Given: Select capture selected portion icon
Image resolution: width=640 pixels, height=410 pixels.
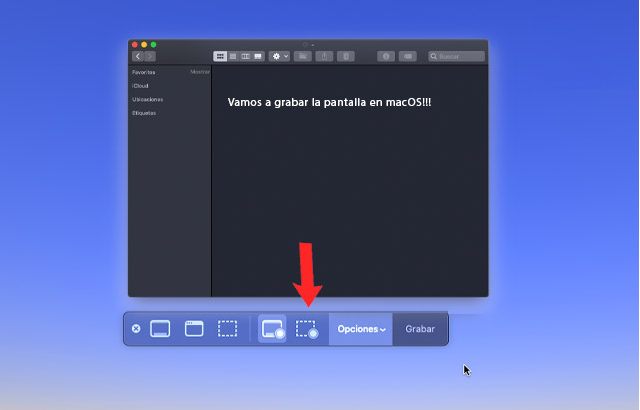Looking at the screenshot, I should point(228,328).
